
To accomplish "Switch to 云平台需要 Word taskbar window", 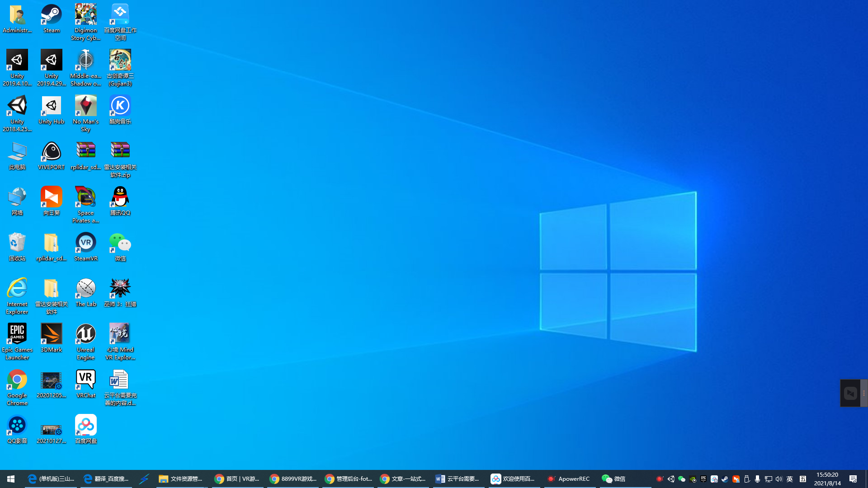I will click(x=459, y=479).
